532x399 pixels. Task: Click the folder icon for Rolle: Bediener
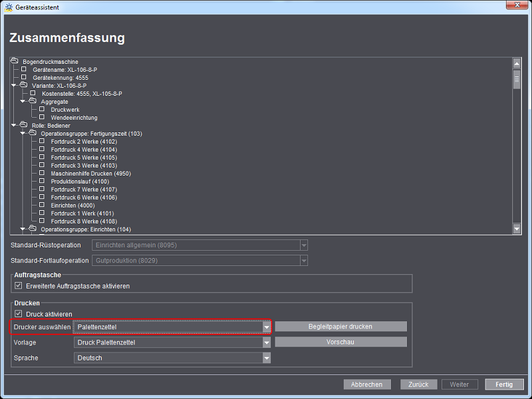pyautogui.click(x=24, y=125)
